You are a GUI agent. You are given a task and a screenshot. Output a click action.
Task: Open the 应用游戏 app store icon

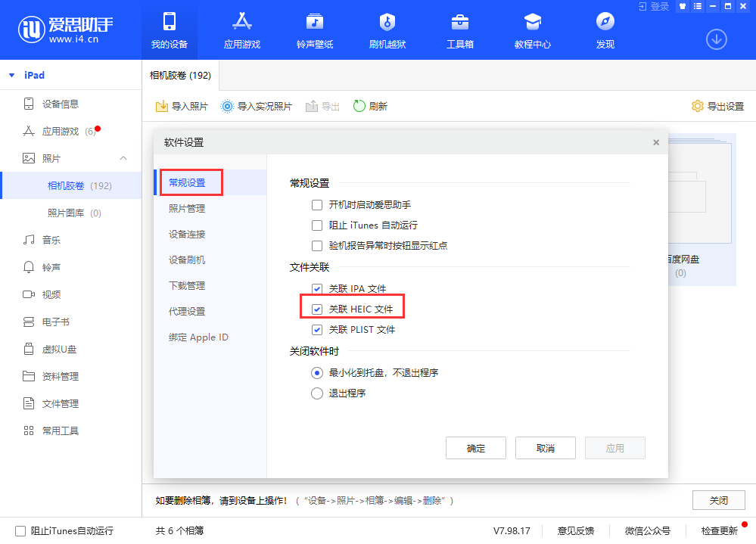tap(241, 21)
